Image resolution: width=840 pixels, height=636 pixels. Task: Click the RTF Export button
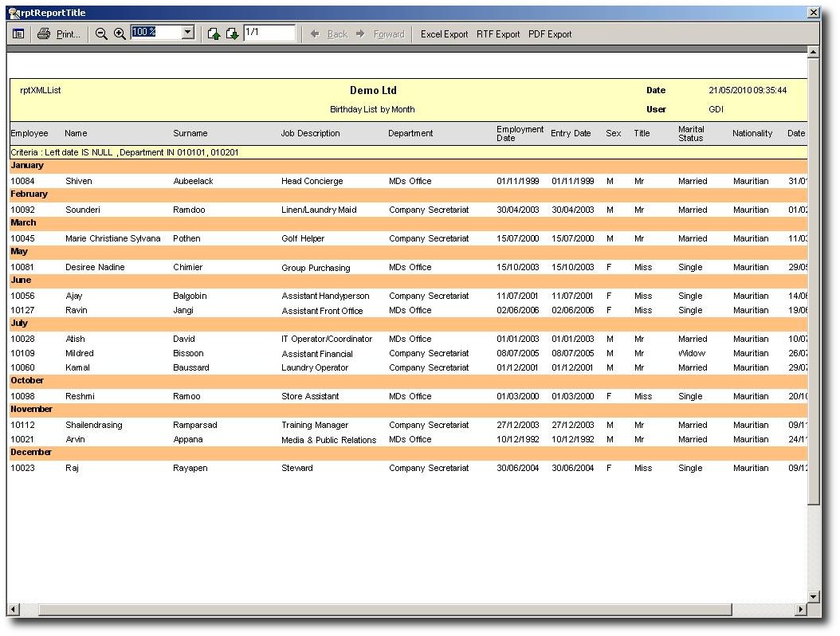point(498,34)
